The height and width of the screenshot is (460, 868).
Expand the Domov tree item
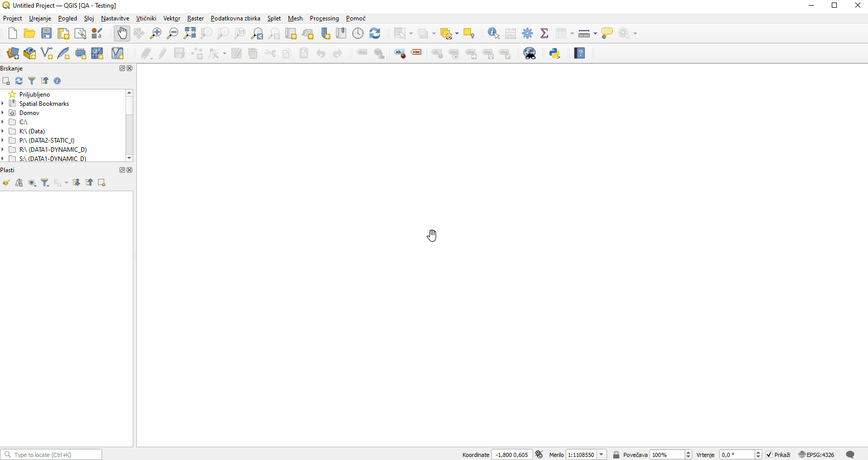(x=3, y=113)
